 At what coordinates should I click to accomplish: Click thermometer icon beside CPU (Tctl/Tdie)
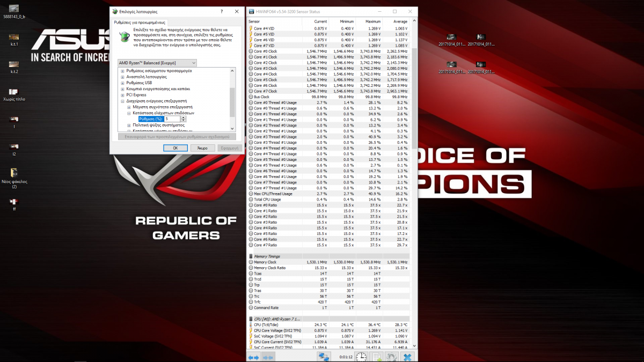(251, 324)
